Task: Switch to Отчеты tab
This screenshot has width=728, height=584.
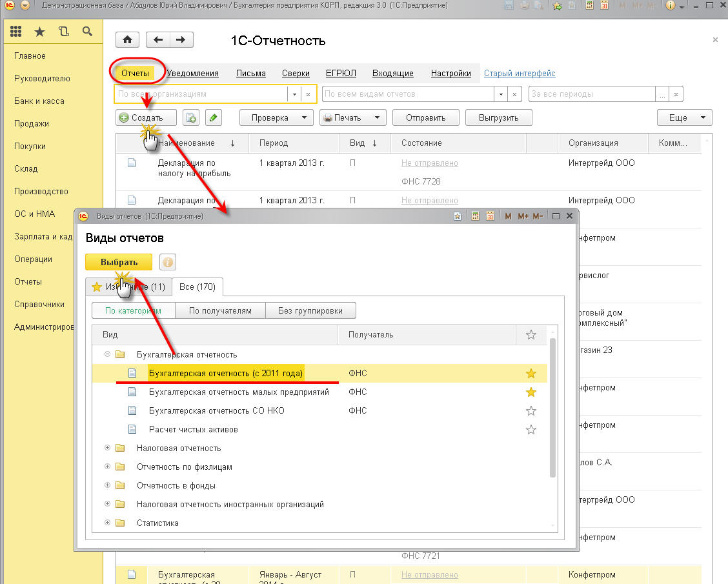Action: tap(135, 73)
